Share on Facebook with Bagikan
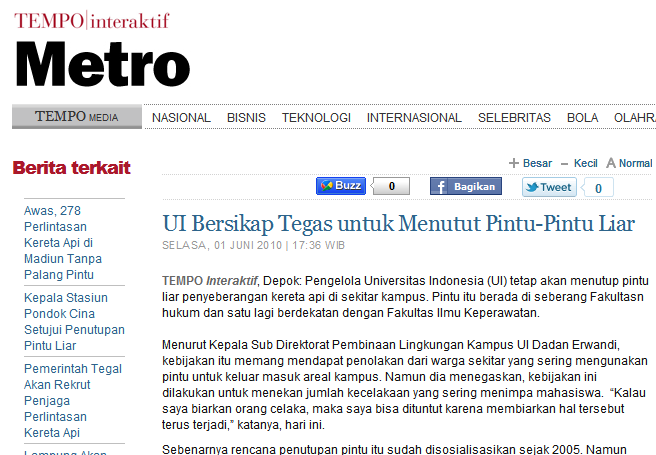This screenshot has width=656, height=455. tap(466, 186)
